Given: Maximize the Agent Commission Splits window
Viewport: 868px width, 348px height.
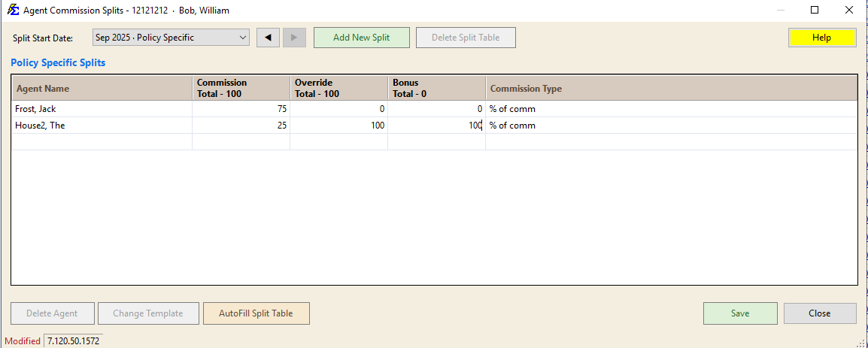Looking at the screenshot, I should click(815, 10).
